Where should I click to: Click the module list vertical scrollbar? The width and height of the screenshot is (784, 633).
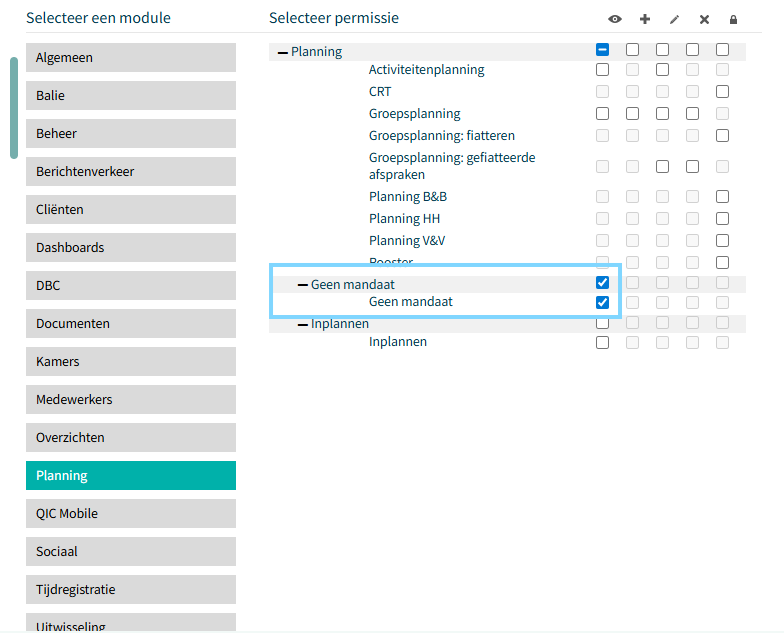pyautogui.click(x=14, y=108)
